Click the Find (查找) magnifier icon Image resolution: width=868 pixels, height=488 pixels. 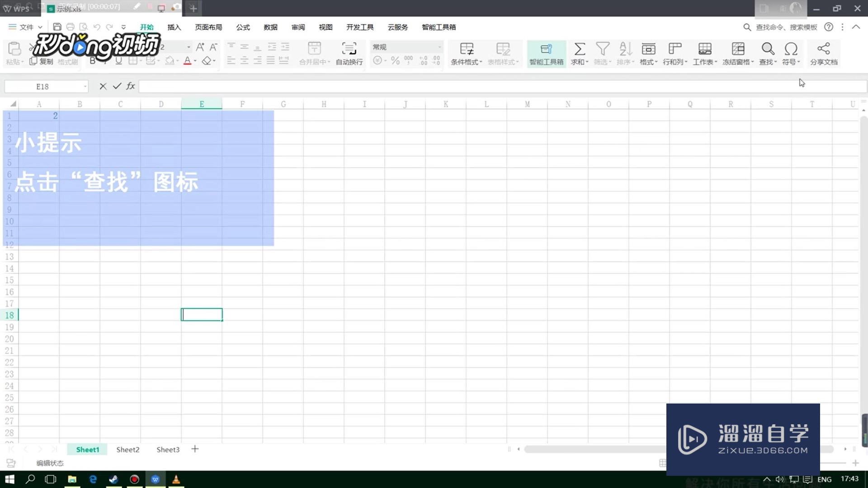[x=767, y=49]
